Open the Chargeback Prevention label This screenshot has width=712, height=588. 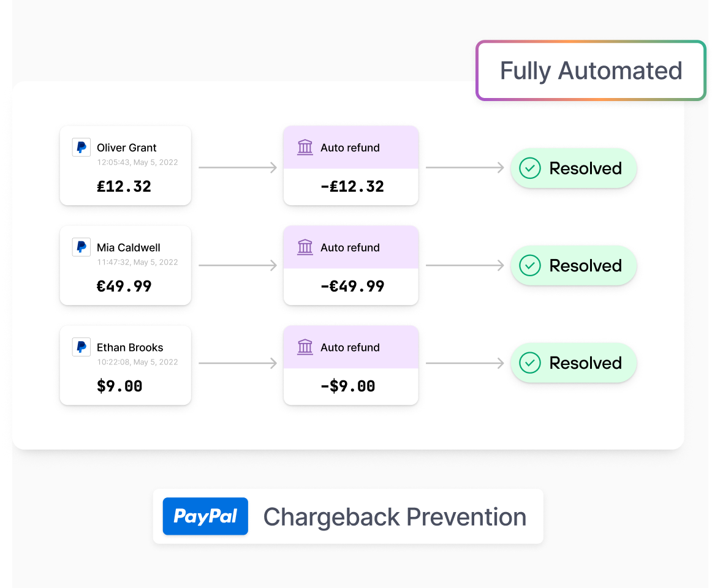[395, 517]
